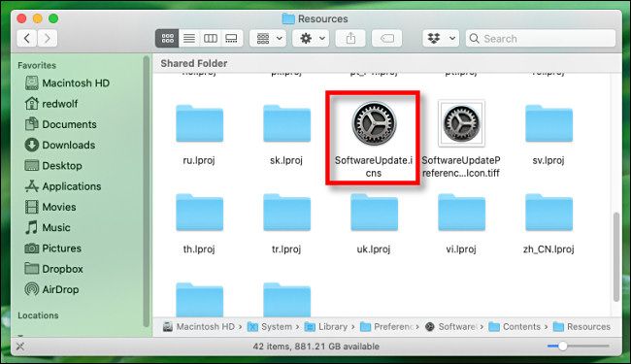Click Library in the path bar

326,327
